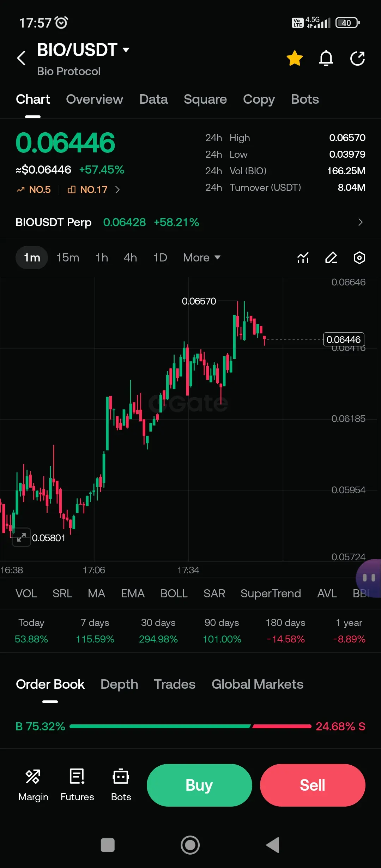
Task: Switch to the Trades tab
Action: (175, 685)
